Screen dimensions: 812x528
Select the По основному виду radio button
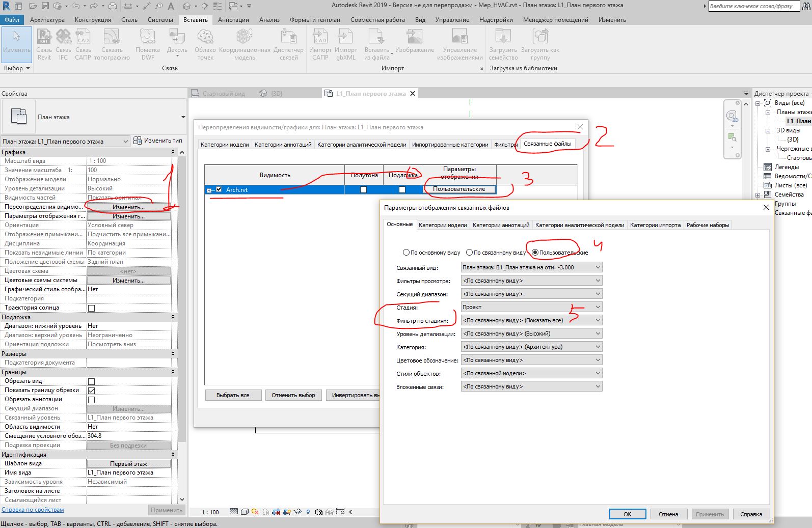coord(406,252)
